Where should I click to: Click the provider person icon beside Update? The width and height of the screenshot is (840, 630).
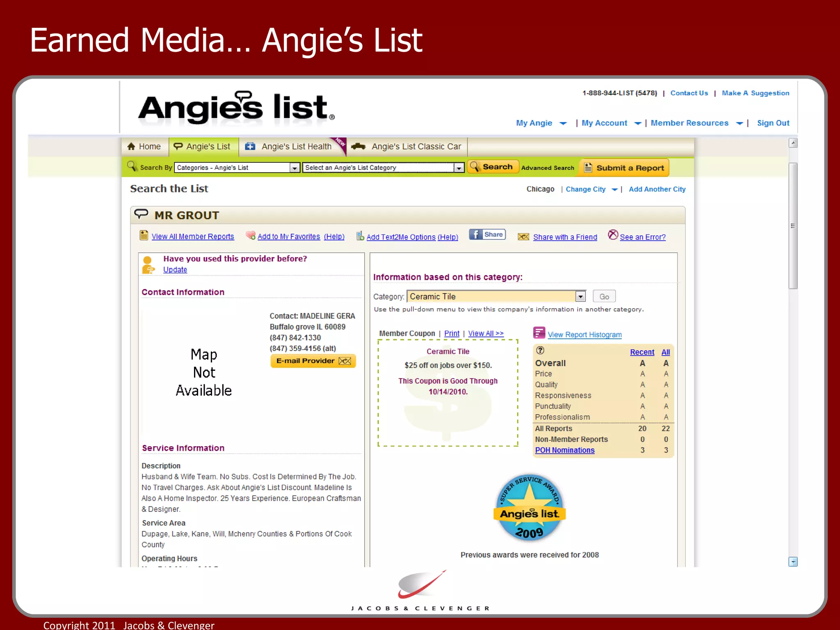click(148, 265)
